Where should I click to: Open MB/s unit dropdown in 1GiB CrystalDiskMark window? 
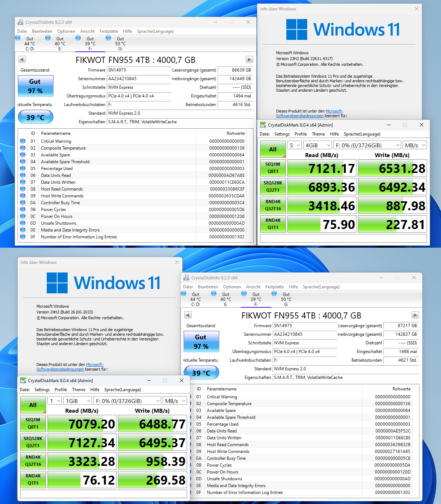(175, 401)
